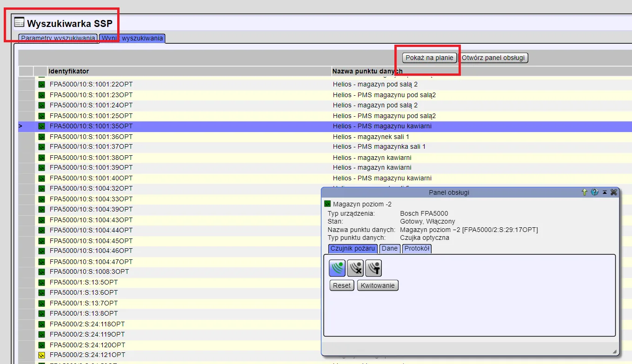This screenshot has height=364, width=632.
Task: Click the detector test mode icon
Action: (x=373, y=268)
